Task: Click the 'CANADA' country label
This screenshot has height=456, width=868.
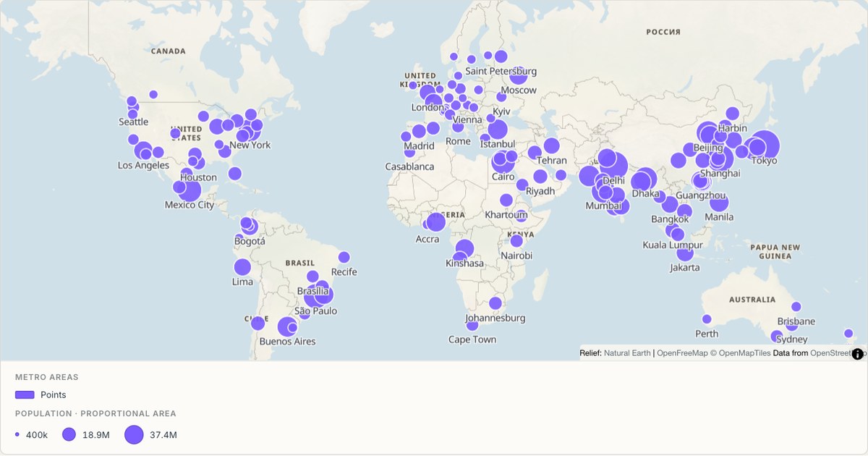Action: pos(169,51)
